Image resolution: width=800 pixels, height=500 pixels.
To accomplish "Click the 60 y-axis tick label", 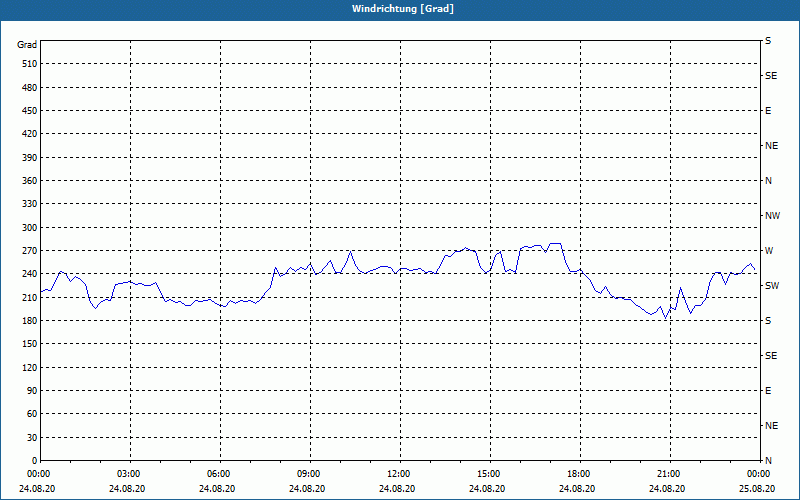I will coord(32,414).
